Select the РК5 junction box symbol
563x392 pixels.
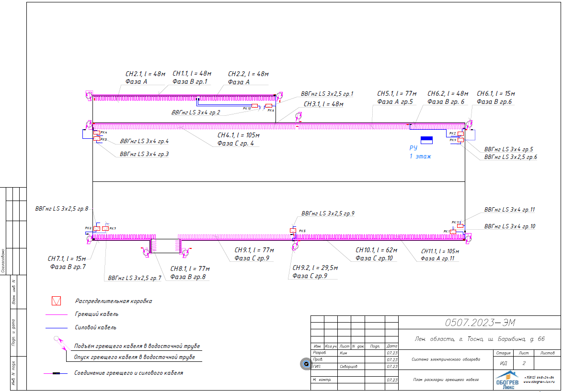coord(293,231)
